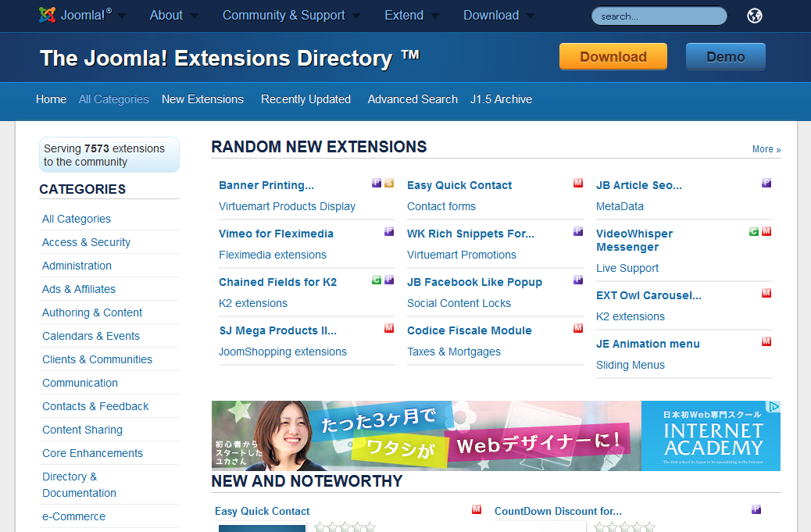Open the JoomShopping extensions category link
The height and width of the screenshot is (532, 811).
(x=283, y=352)
